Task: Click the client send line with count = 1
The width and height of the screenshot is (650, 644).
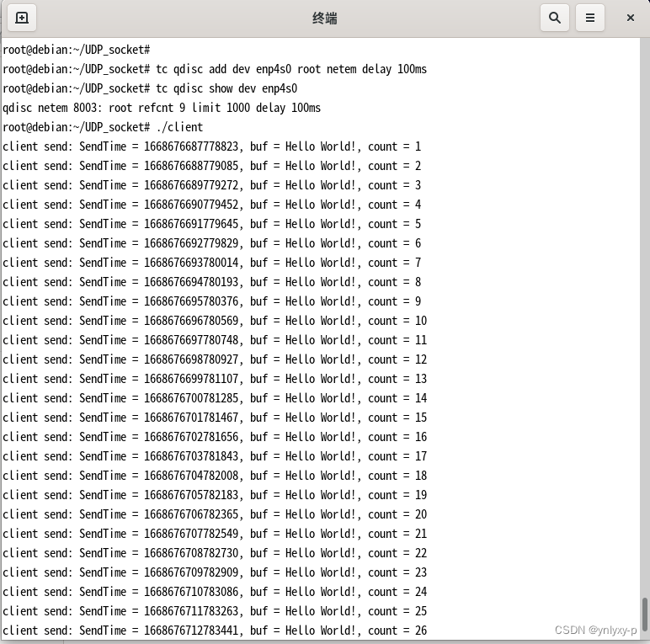Action: 212,146
